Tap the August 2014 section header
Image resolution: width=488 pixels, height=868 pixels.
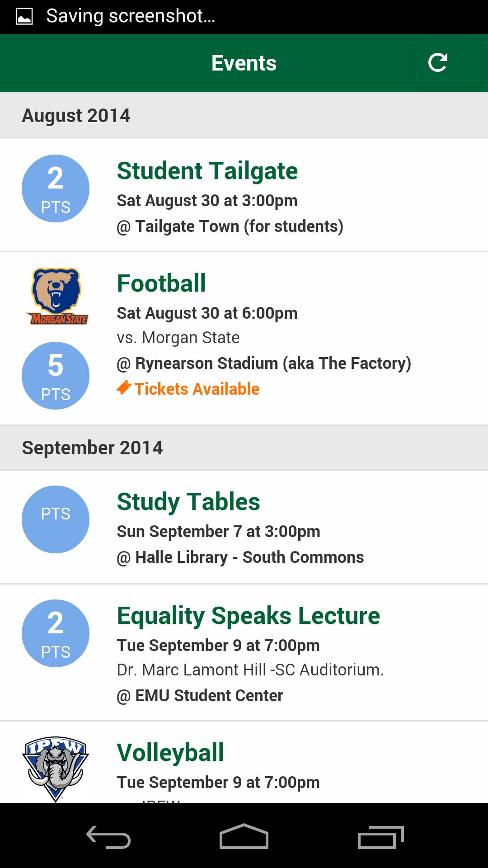pyautogui.click(x=76, y=115)
